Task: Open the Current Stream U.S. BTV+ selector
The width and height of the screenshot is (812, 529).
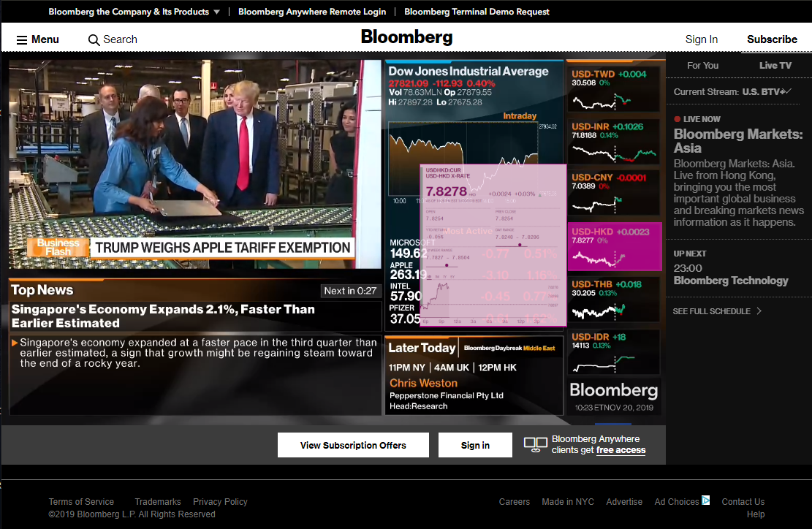Action: pos(732,91)
